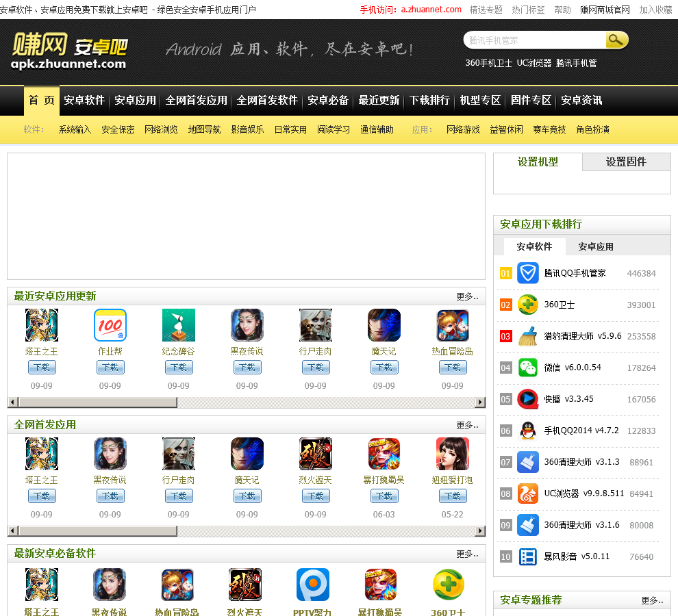
Task: Click the 微信 icon in ranking
Action: [x=528, y=368]
